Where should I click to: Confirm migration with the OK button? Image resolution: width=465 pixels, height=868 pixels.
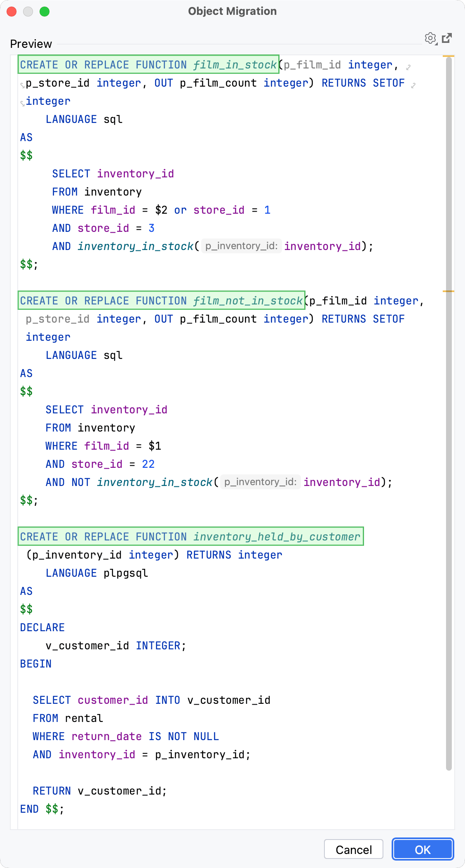click(423, 849)
